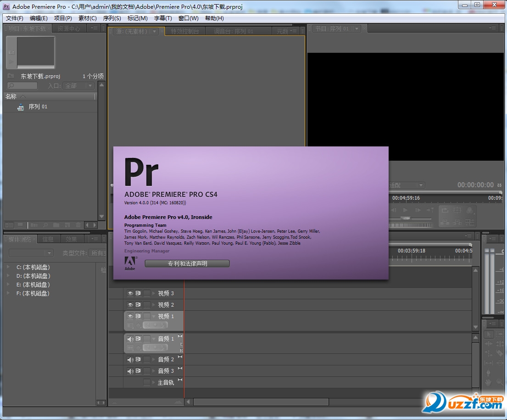Open 序列(S) menu
This screenshot has width=507, height=420.
112,18
